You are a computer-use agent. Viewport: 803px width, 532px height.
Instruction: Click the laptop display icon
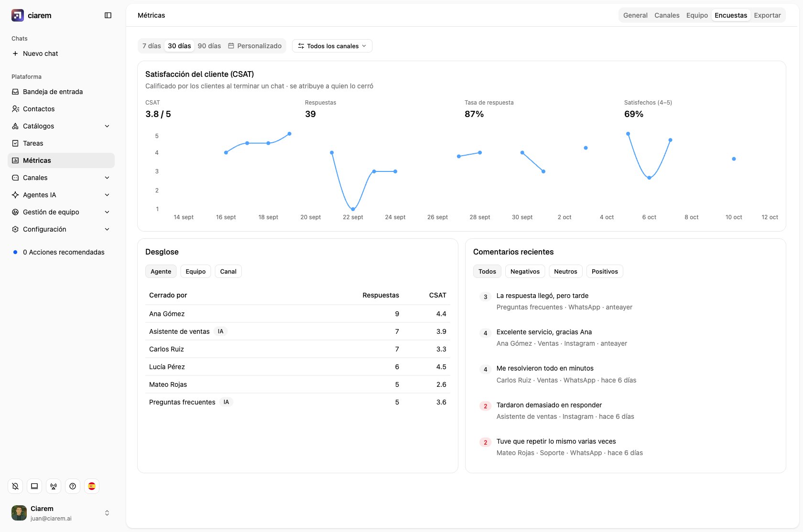click(x=34, y=486)
